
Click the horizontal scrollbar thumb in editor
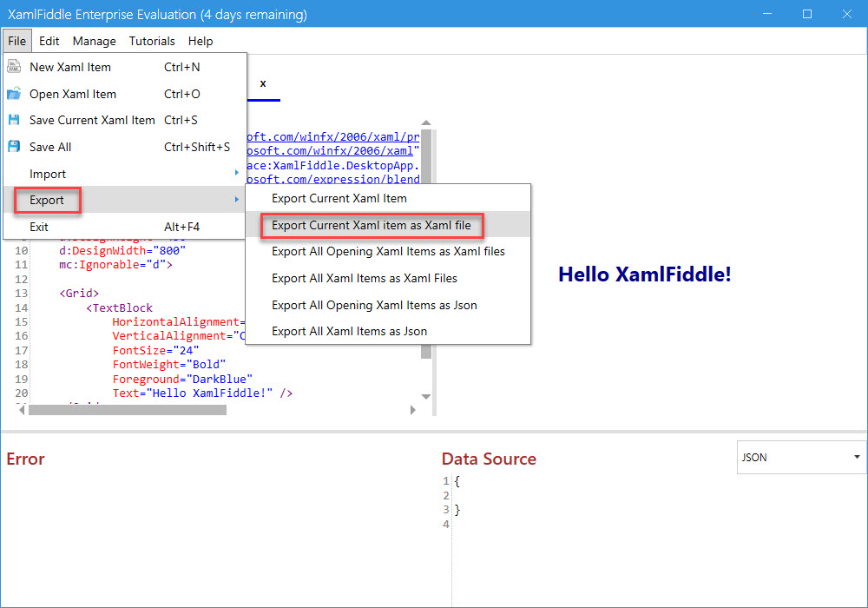click(x=128, y=410)
